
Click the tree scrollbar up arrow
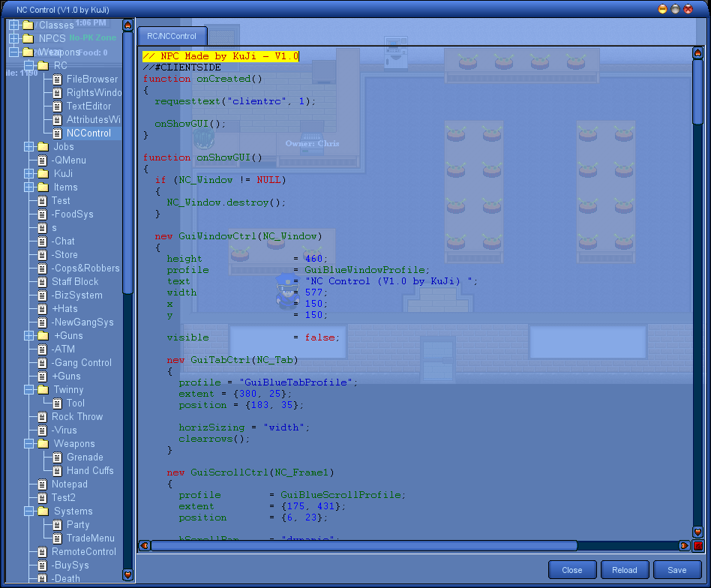point(127,25)
